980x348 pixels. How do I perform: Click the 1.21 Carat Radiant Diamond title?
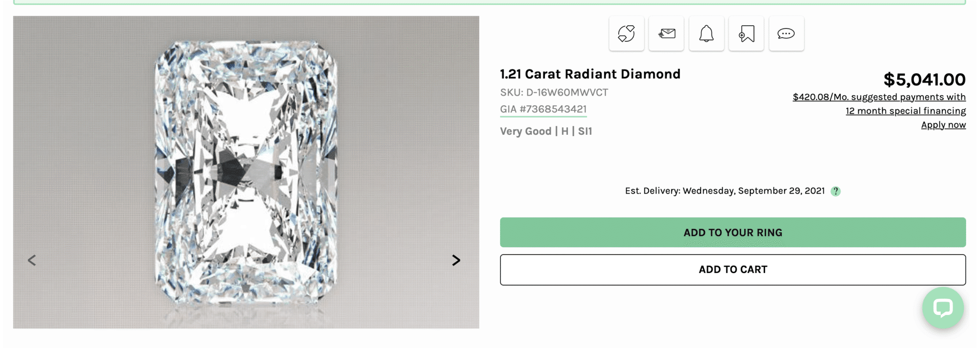tap(590, 74)
